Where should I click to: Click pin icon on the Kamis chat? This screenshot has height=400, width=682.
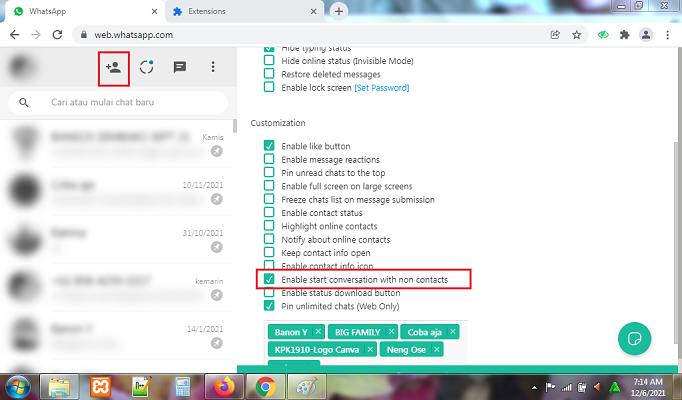pos(217,151)
